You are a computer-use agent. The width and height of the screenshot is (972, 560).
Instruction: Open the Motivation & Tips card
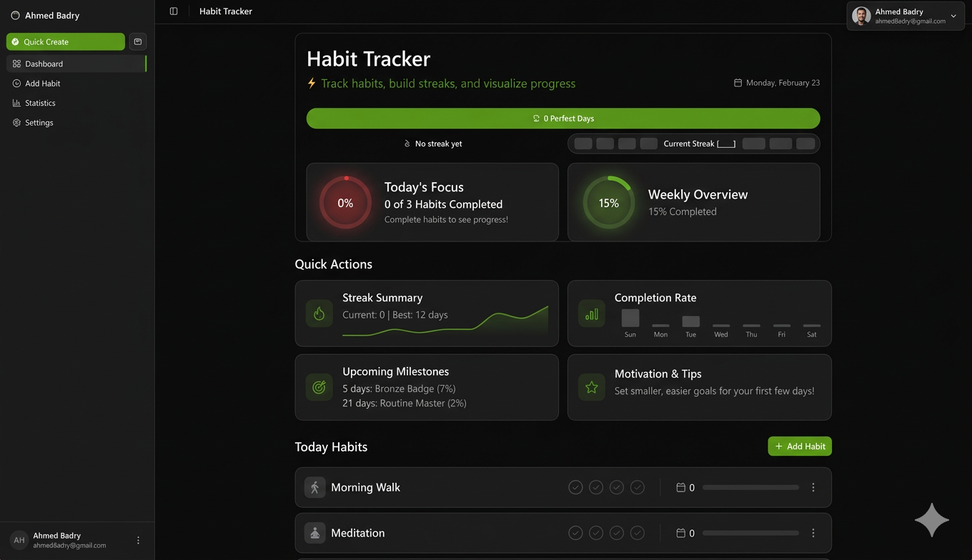point(700,387)
